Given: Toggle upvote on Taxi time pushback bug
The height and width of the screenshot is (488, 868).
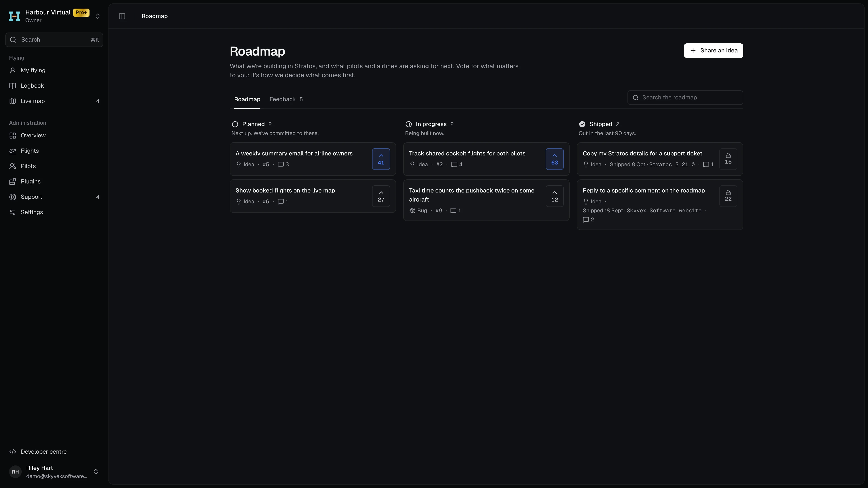Looking at the screenshot, I should [x=554, y=196].
